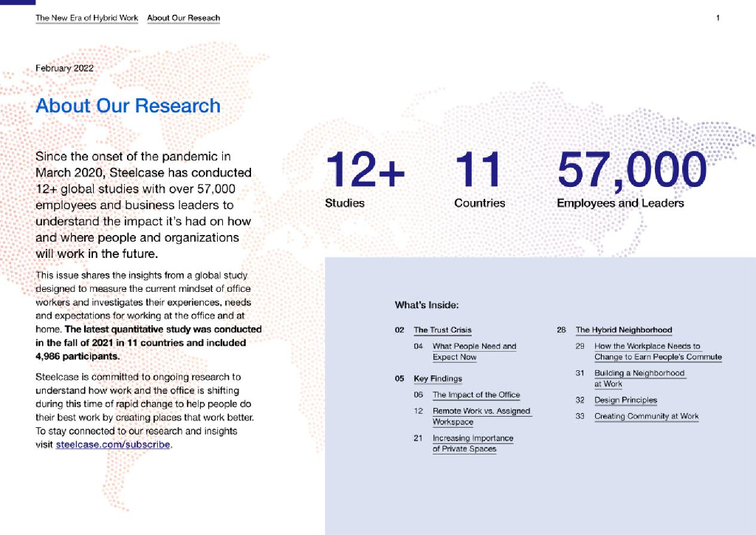Jump to 'Creating Community at Work'

pyautogui.click(x=646, y=417)
